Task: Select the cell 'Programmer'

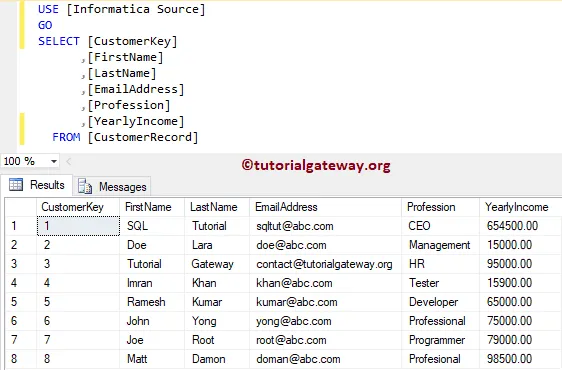Action: (x=440, y=340)
